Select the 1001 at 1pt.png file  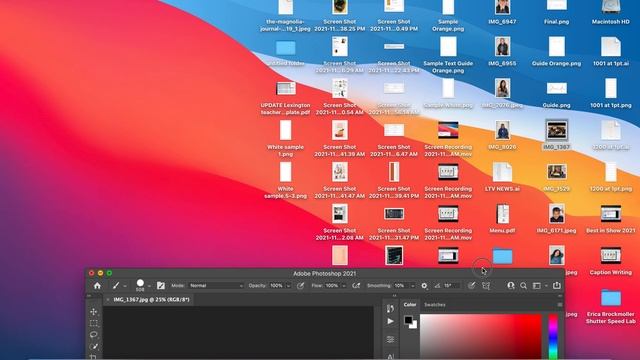click(x=611, y=93)
